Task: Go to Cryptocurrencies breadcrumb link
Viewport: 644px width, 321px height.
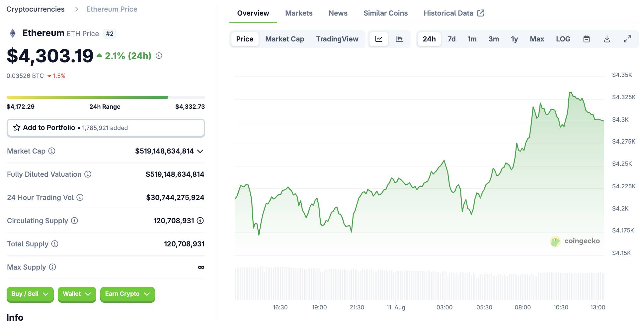Action: (x=36, y=9)
